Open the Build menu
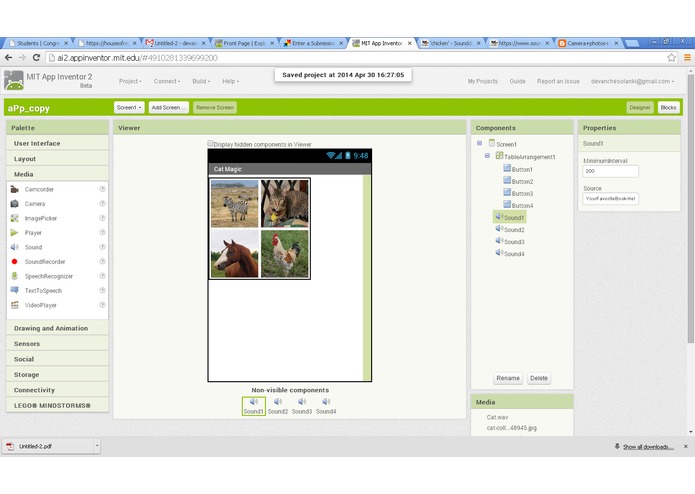The image size is (695, 494). pos(201,82)
